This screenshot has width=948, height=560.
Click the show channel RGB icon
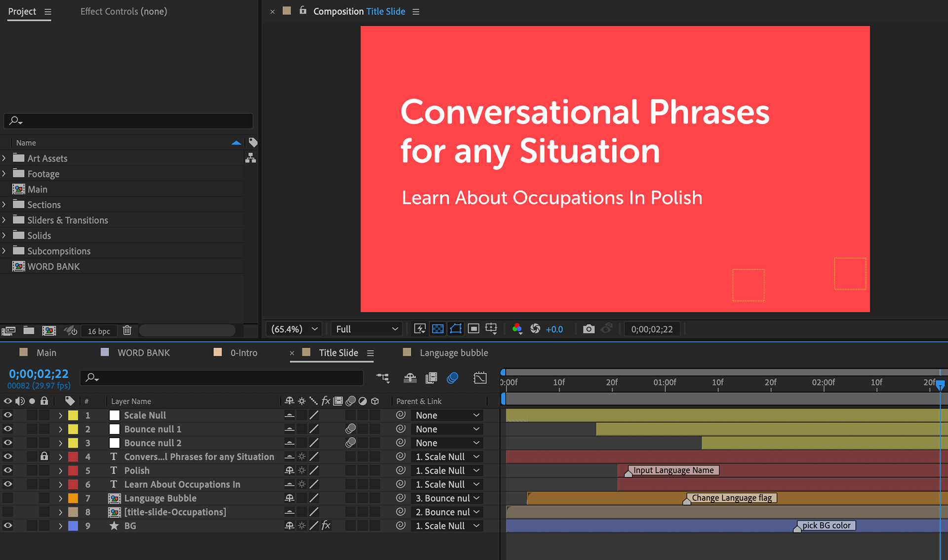click(517, 329)
